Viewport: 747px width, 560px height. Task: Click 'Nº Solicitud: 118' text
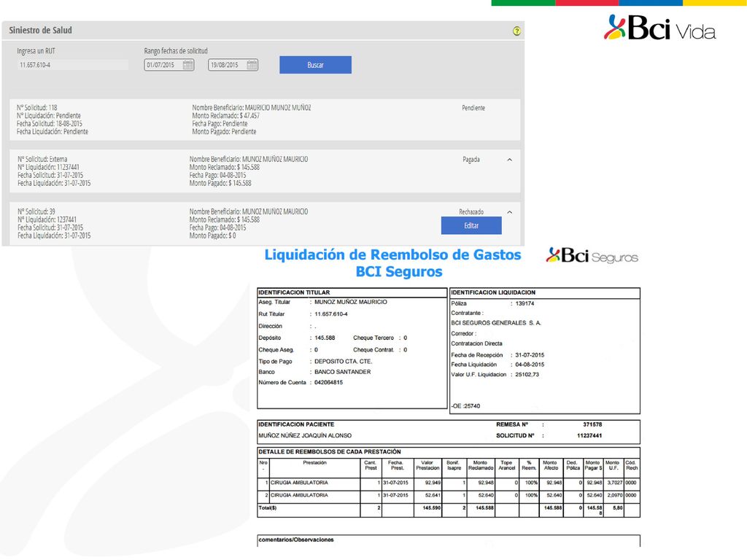(36, 108)
